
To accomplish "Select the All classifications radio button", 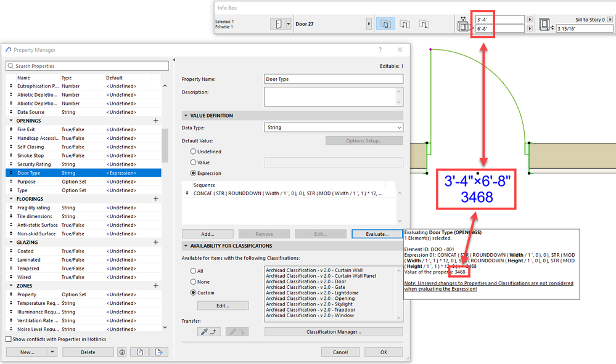I will pos(193,271).
